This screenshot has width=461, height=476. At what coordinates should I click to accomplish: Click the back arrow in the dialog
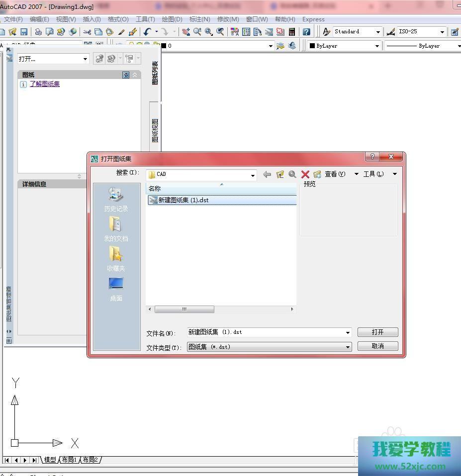click(267, 174)
